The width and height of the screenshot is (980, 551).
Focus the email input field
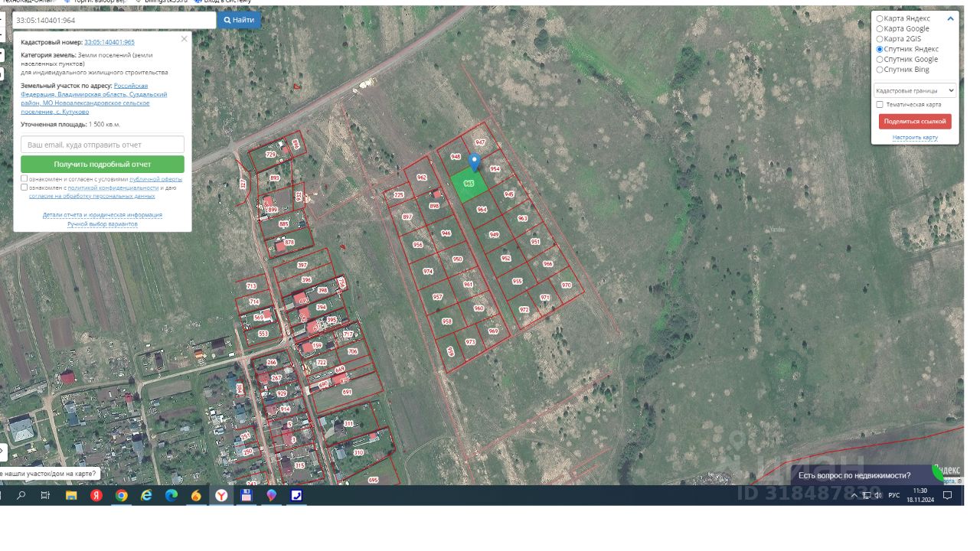pos(103,145)
